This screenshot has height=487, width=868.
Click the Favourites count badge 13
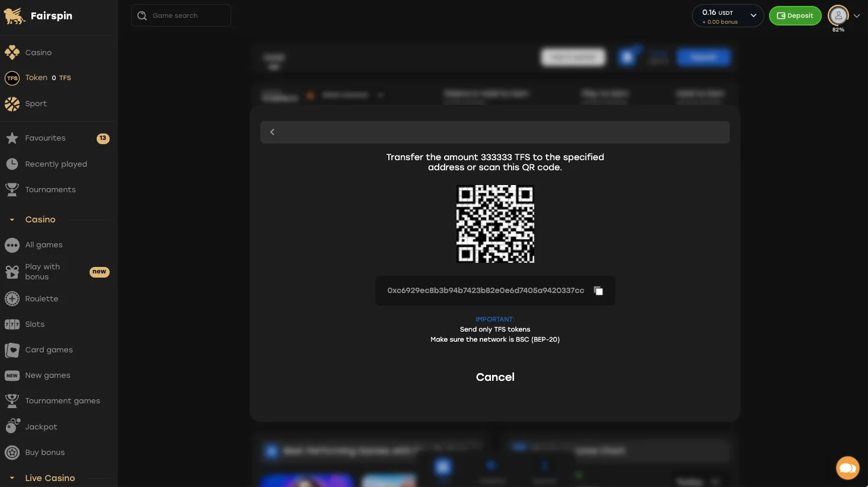[103, 138]
